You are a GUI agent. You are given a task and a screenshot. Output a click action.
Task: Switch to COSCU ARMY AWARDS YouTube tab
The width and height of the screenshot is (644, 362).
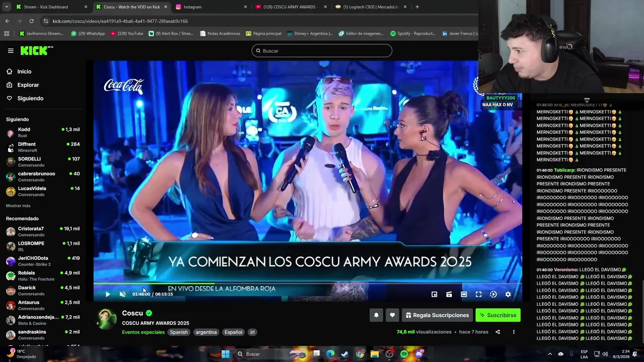point(291,7)
